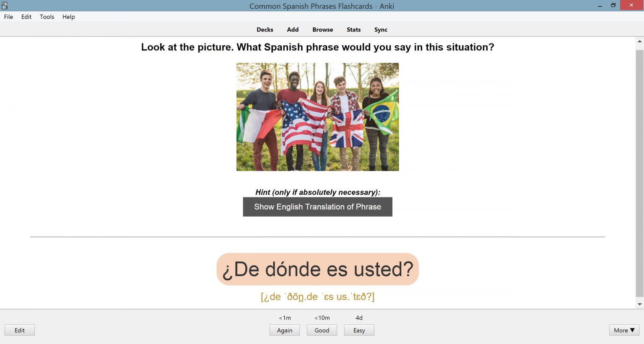
Task: Browse the card collection
Action: 322,29
